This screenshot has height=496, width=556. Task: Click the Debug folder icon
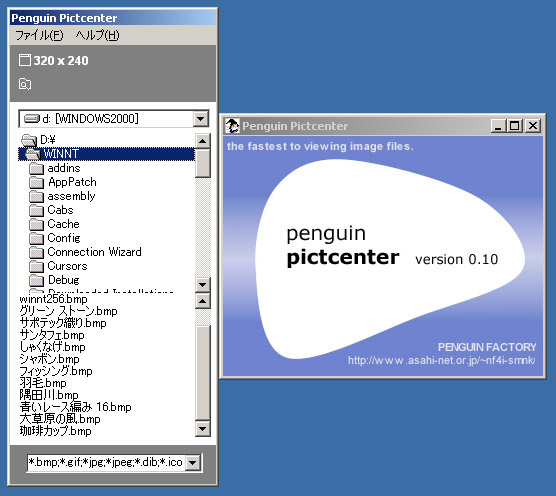(x=36, y=280)
